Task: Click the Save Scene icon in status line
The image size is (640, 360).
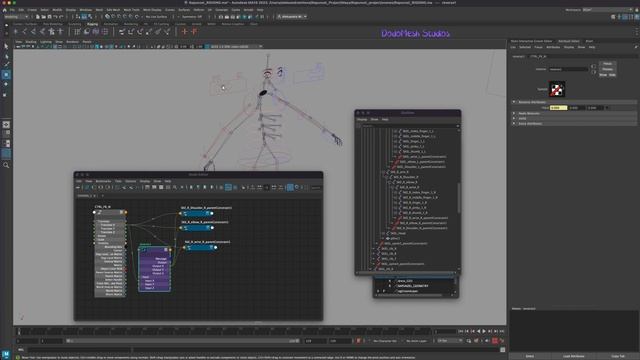Action: (49, 17)
